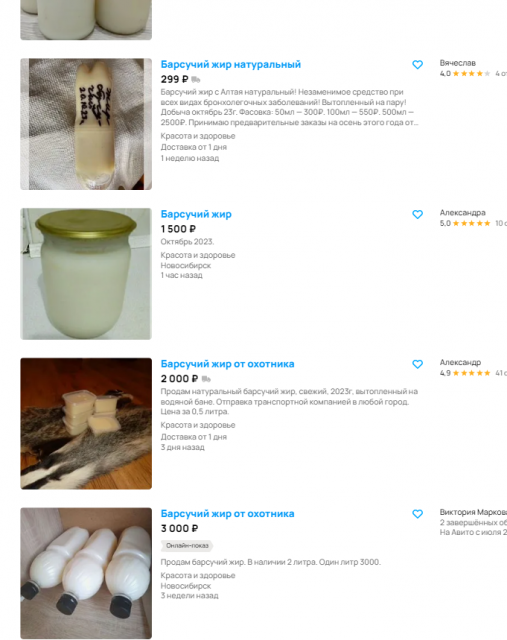
Task: View seller profile Александра
Action: coord(463,213)
